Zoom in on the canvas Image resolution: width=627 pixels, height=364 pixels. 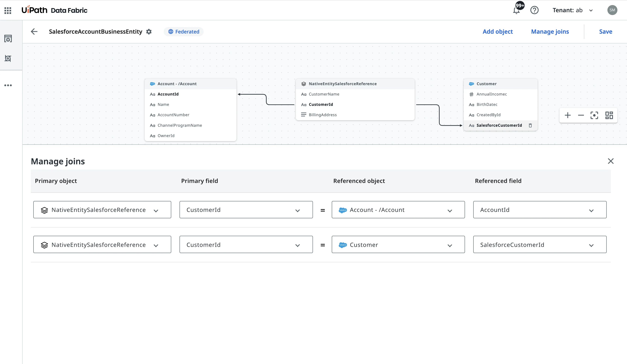click(x=568, y=115)
